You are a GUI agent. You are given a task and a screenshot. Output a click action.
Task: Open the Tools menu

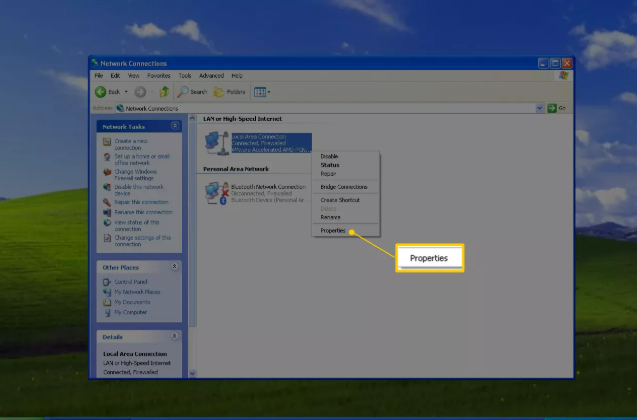tap(185, 76)
